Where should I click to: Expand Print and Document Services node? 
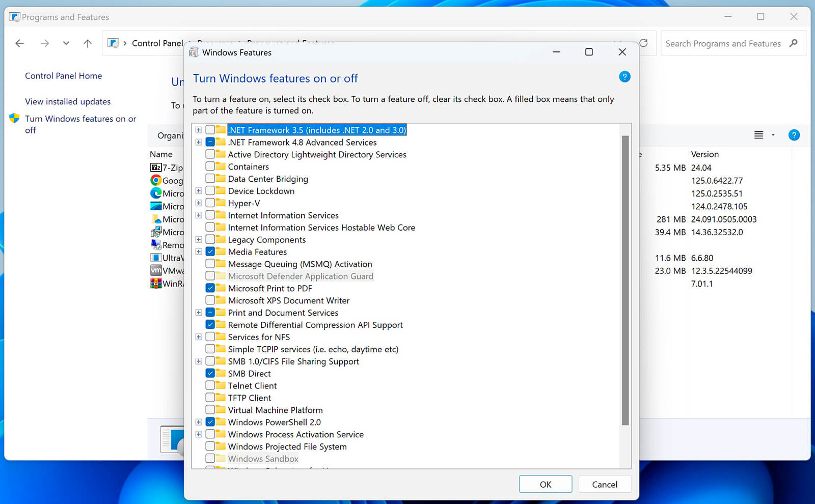[x=199, y=313]
